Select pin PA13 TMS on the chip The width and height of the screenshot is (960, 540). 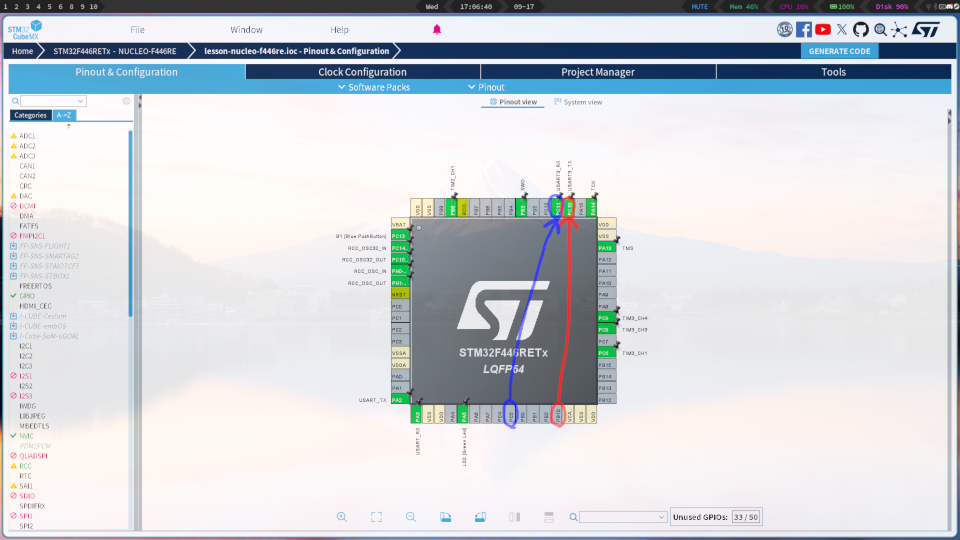607,248
